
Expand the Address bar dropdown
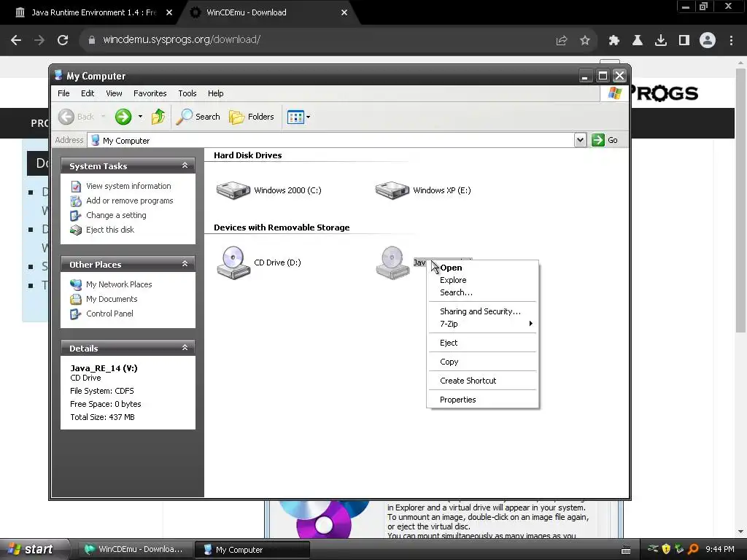pos(580,140)
